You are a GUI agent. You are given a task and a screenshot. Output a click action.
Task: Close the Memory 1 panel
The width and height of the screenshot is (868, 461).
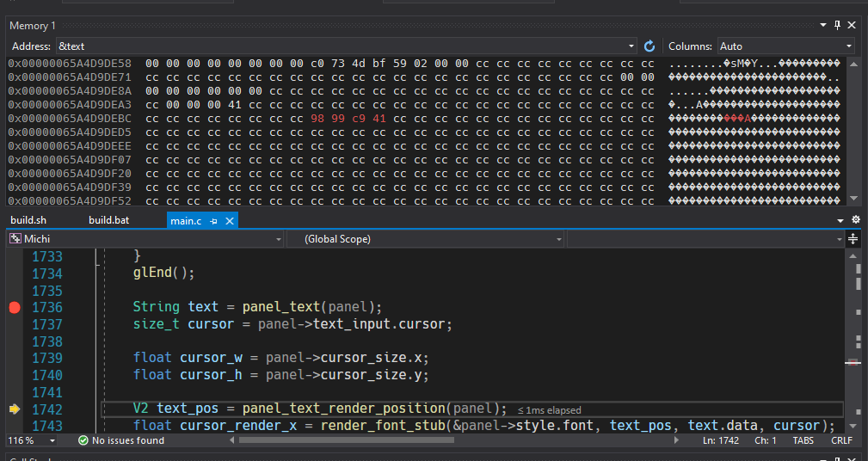[852, 25]
